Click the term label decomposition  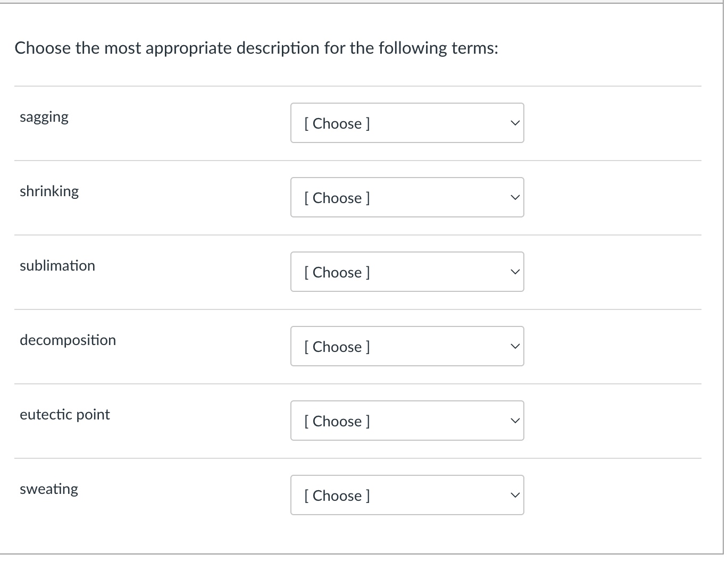point(68,340)
